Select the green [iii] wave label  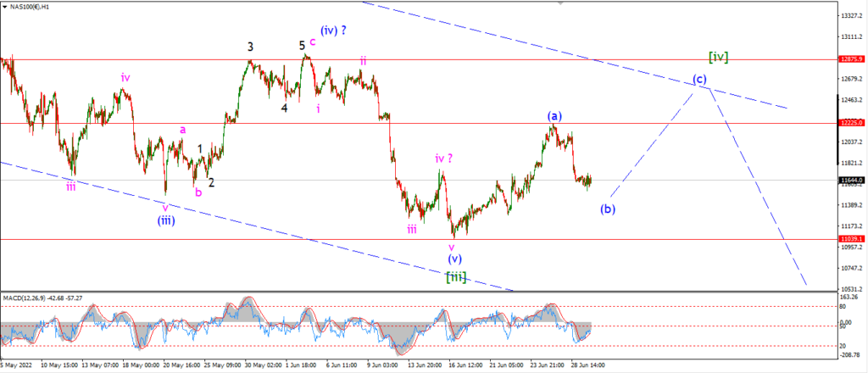tap(455, 276)
